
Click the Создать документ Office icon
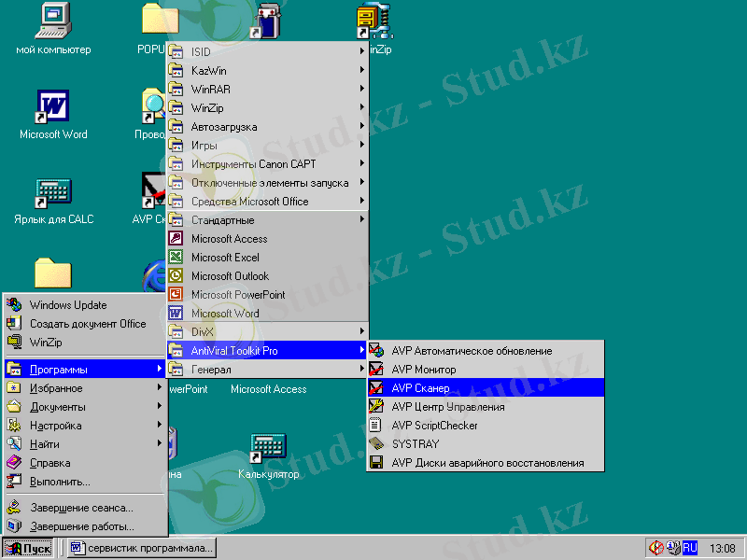coord(14,323)
